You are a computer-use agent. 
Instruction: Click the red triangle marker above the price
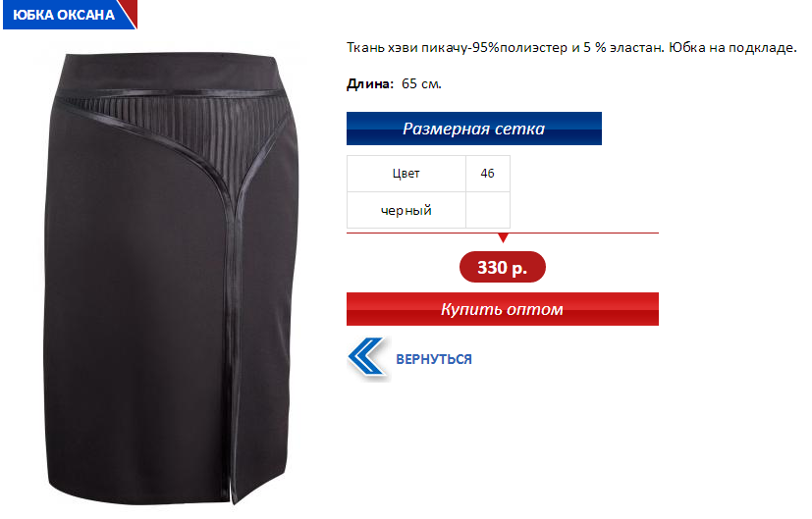coord(503,238)
